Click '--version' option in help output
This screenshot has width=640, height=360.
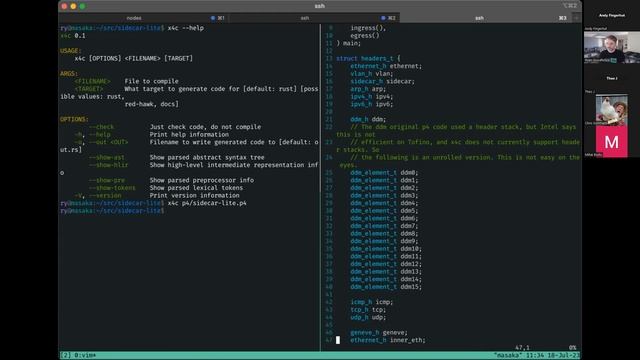[105, 196]
